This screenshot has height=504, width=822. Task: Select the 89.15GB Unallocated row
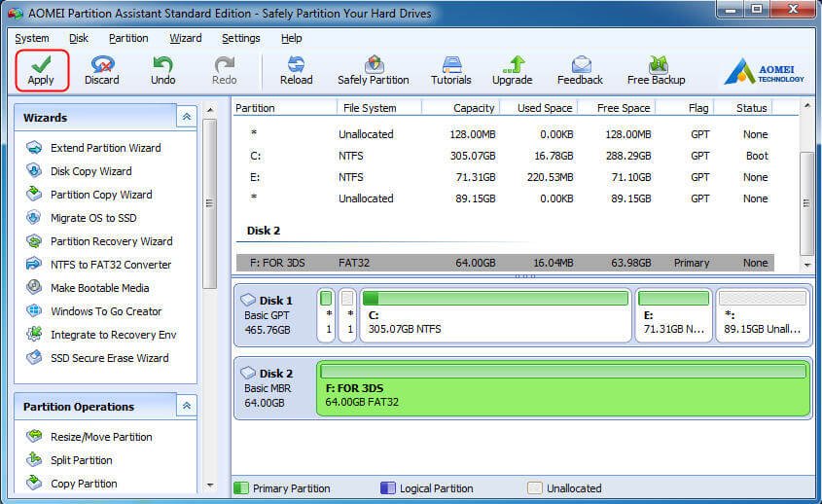pyautogui.click(x=505, y=198)
